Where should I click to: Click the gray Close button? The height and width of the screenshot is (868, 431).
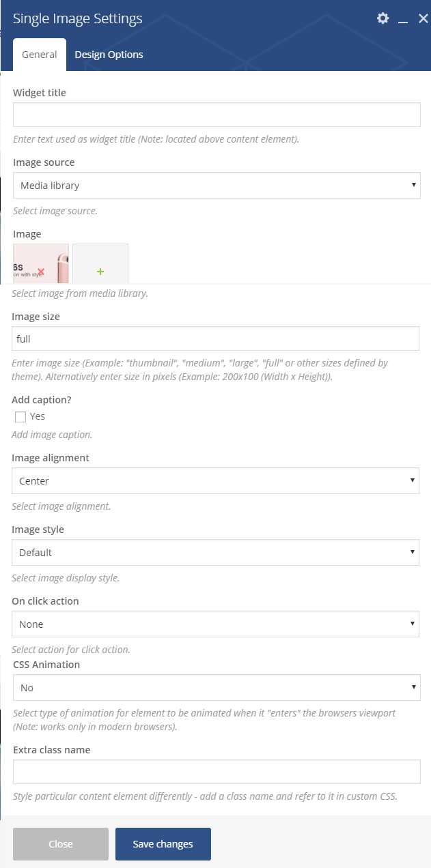tap(61, 844)
